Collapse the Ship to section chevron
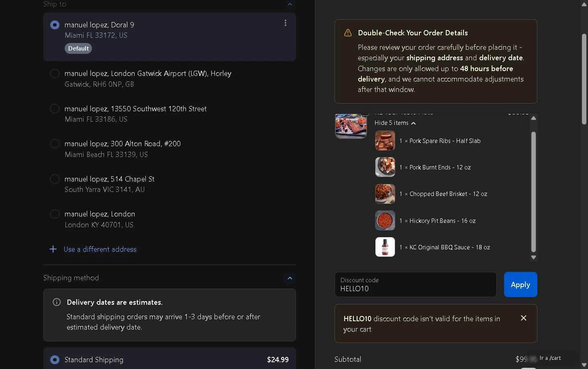This screenshot has width=588, height=369. [x=290, y=4]
